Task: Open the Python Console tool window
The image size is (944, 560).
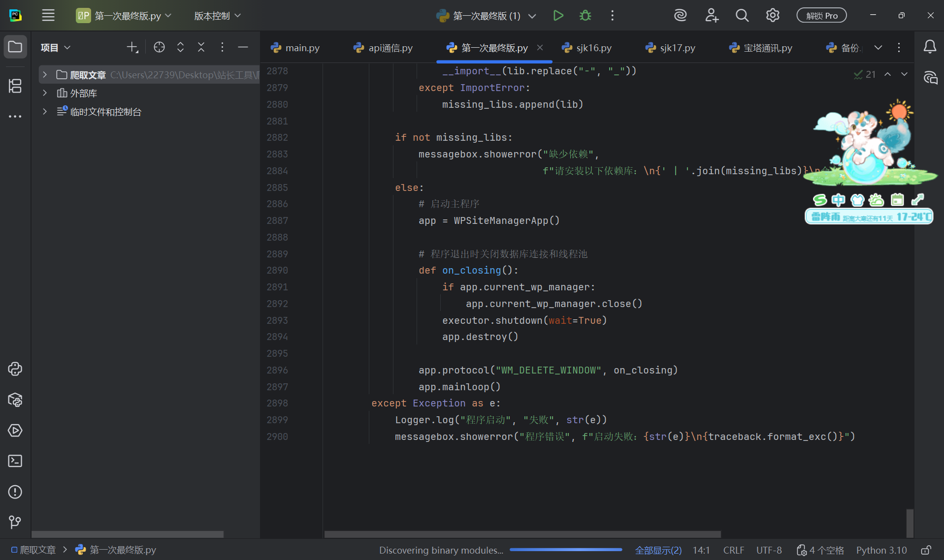Action: coord(15,369)
